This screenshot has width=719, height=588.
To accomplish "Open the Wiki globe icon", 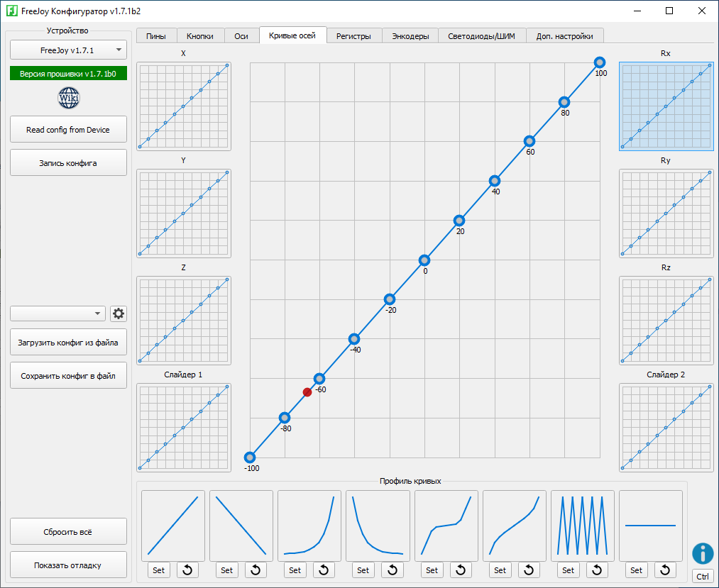I will [x=69, y=98].
